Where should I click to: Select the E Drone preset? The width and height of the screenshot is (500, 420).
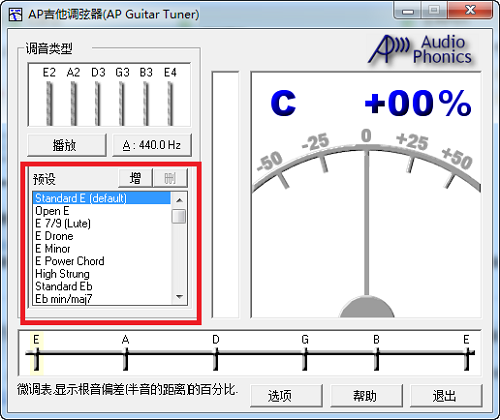[x=102, y=236]
